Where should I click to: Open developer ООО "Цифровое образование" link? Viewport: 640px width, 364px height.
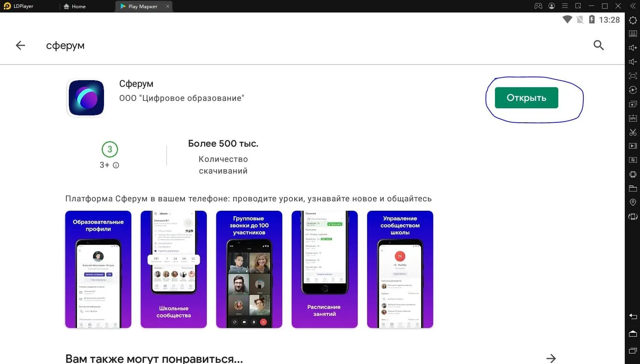click(x=182, y=98)
